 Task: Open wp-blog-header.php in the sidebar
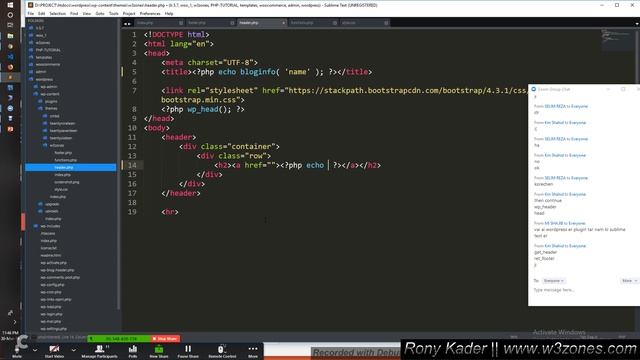tap(57, 270)
